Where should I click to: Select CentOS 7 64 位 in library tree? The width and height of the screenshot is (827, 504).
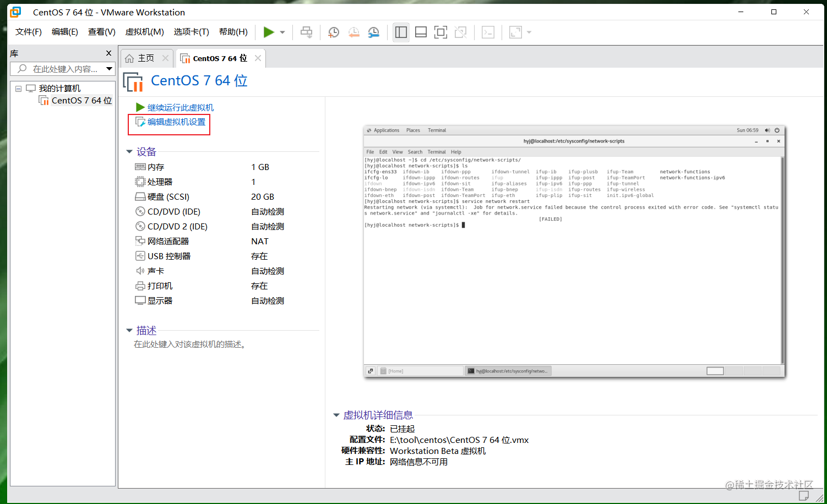pos(81,100)
